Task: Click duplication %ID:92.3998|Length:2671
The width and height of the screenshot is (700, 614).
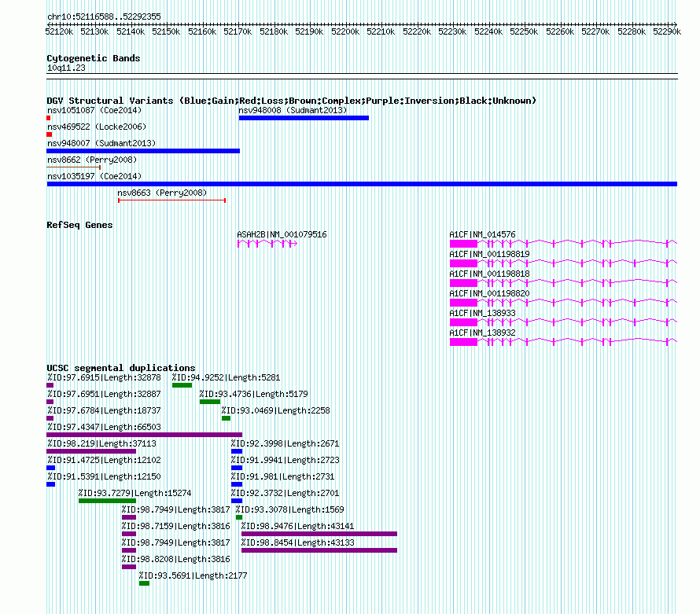Action: 285,443
